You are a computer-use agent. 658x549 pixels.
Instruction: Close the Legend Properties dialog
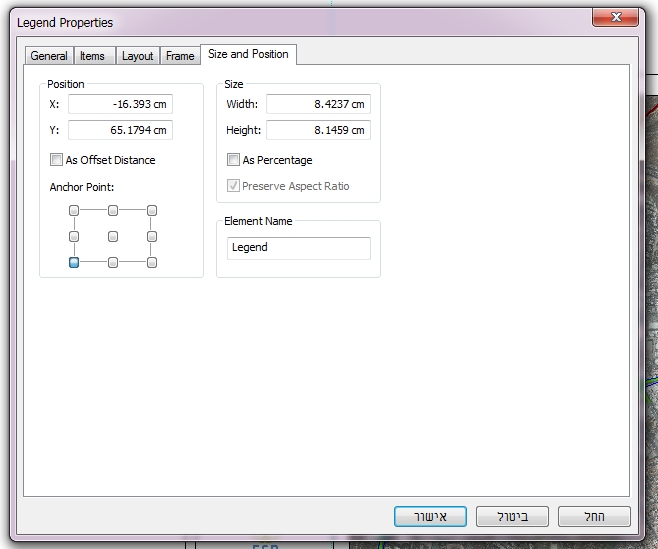(x=616, y=17)
